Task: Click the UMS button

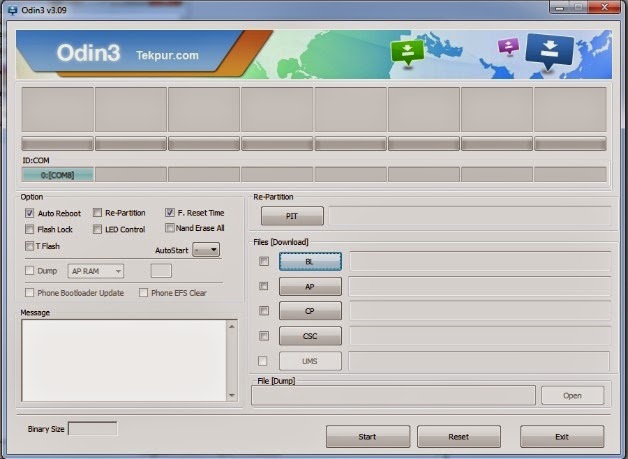Action: pyautogui.click(x=310, y=361)
